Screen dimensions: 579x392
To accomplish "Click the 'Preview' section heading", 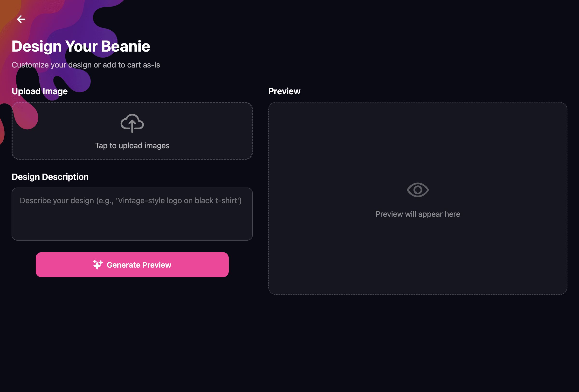I will tap(284, 91).
